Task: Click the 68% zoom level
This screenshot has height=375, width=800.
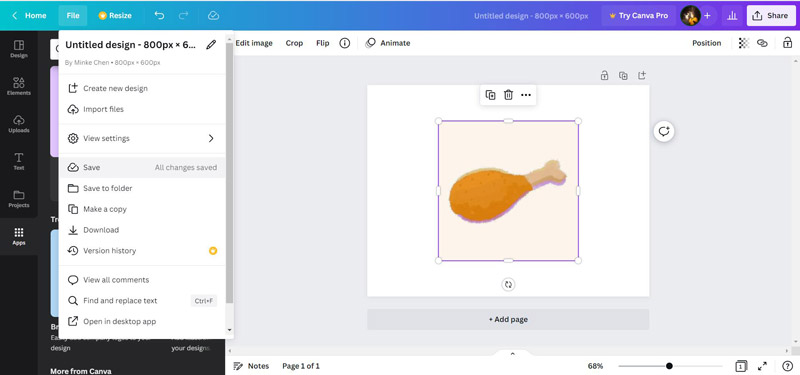Action: tap(595, 366)
